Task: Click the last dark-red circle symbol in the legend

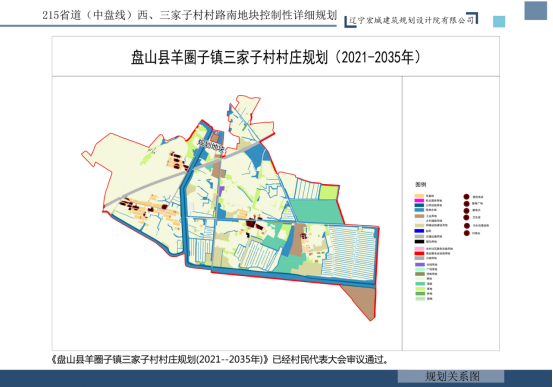Action: coord(466,233)
